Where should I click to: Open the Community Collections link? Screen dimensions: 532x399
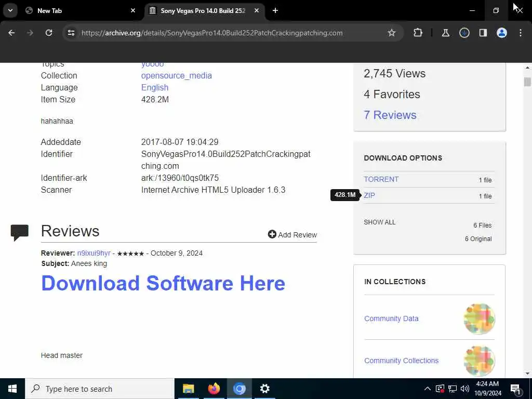[x=402, y=361]
